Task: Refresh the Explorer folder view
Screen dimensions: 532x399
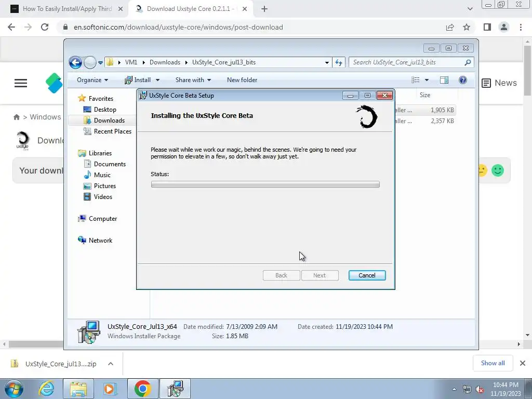Action: 339,62
